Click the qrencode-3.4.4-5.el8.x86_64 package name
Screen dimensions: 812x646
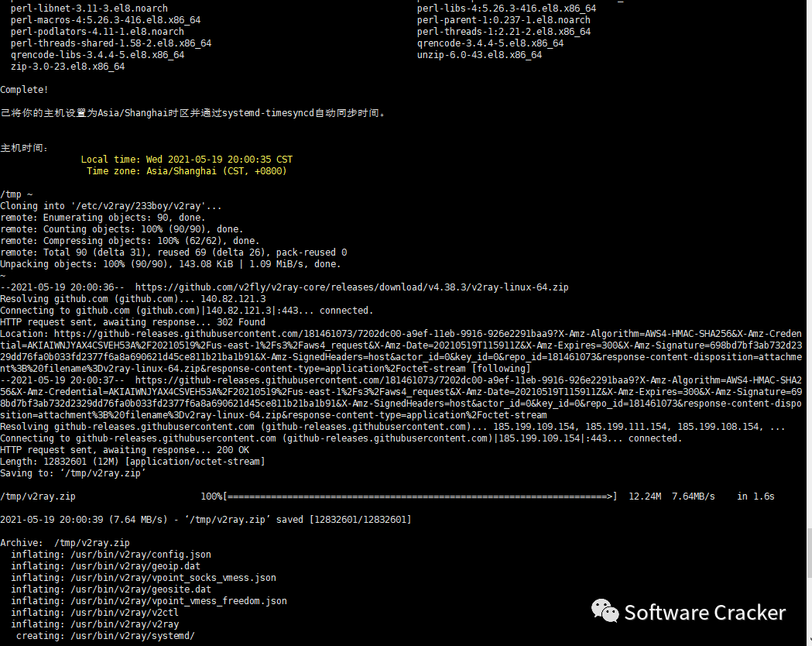(x=490, y=43)
